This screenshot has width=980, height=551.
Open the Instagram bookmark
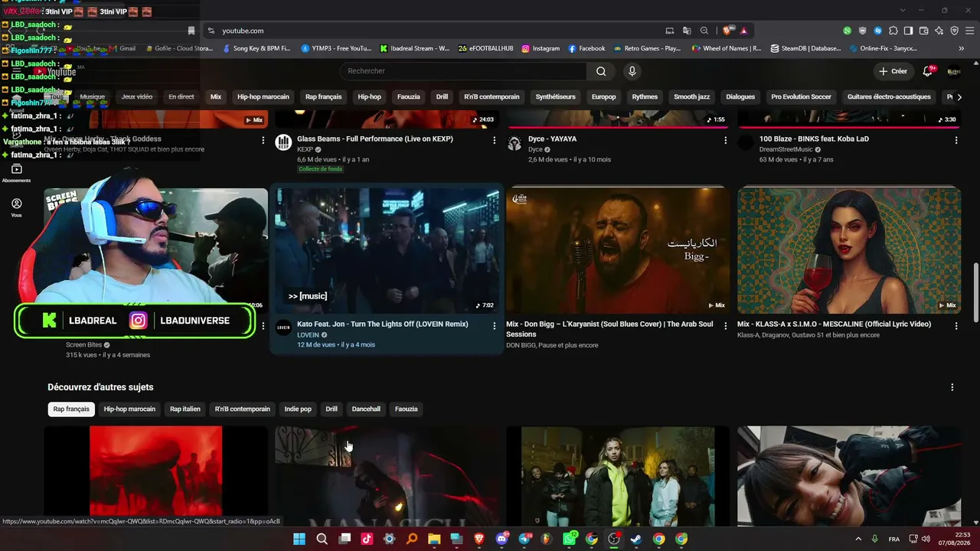point(541,48)
